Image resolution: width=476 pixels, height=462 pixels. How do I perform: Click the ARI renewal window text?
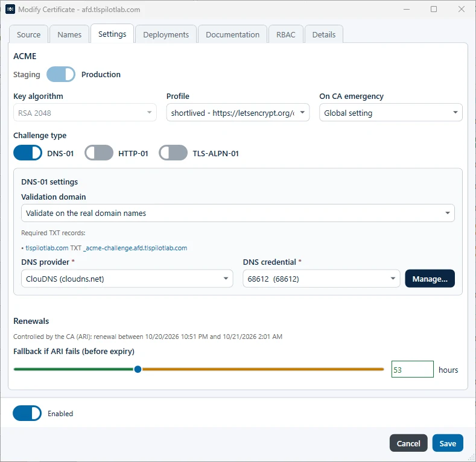tap(148, 337)
